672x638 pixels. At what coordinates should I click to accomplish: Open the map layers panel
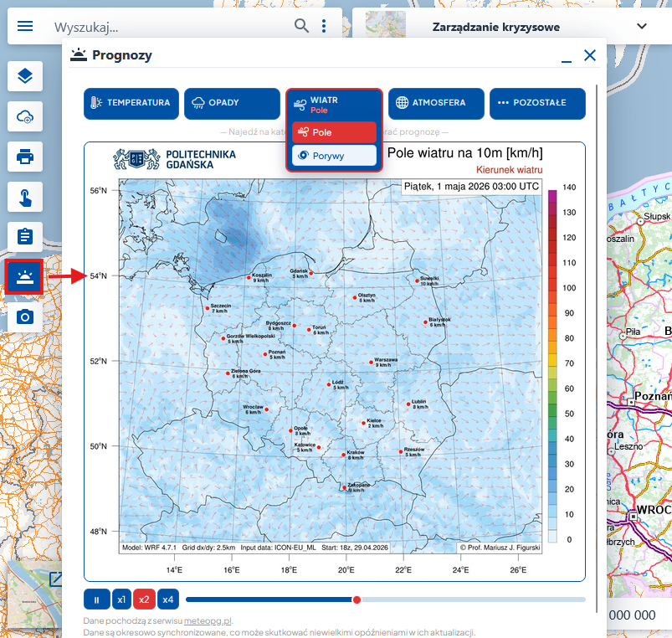point(25,77)
